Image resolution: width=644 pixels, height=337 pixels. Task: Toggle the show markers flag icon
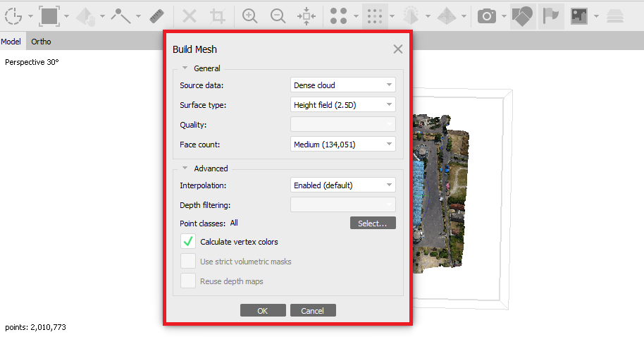pos(551,16)
